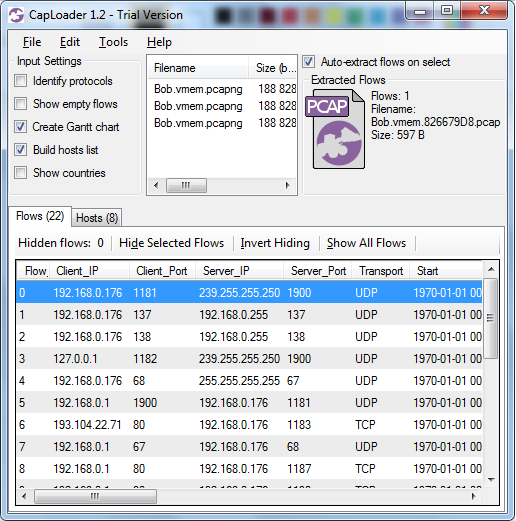
Task: Select first Bob.vmem.pcapng file entry
Action: pos(222,89)
